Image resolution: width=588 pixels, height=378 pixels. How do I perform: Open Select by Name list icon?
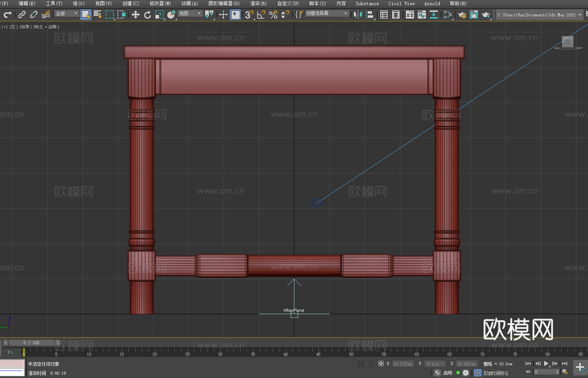(98, 14)
